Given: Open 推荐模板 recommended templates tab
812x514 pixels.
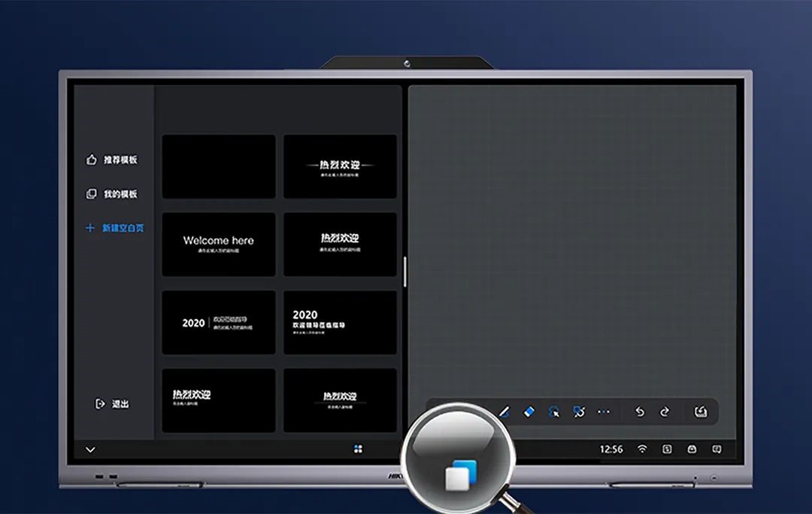Looking at the screenshot, I should point(112,160).
